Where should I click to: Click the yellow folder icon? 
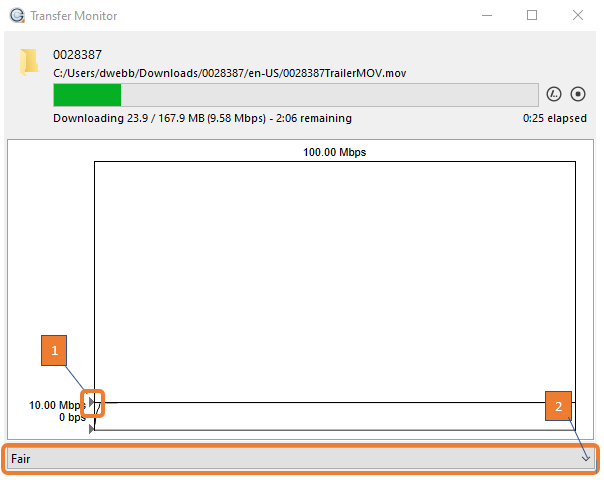tap(28, 63)
